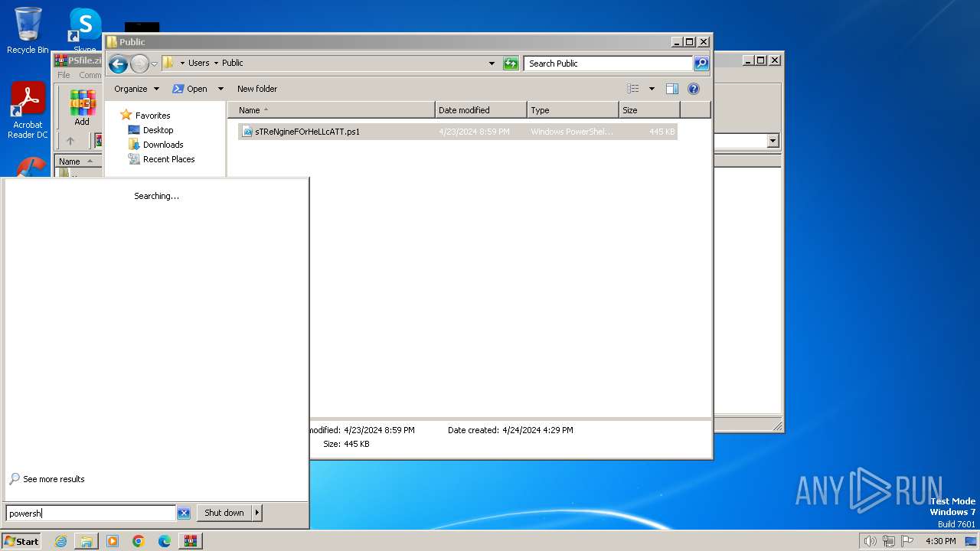
Task: Sort by the Size column header
Action: pyautogui.click(x=649, y=110)
